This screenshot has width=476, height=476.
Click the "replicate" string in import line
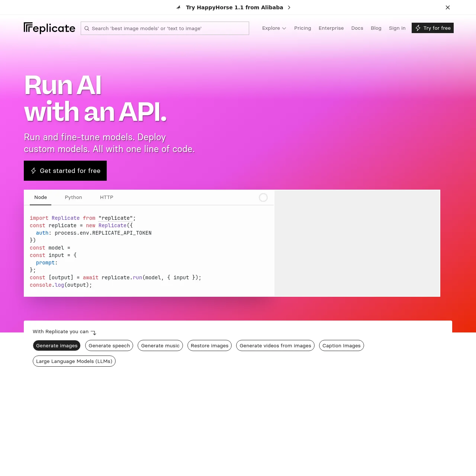[116, 218]
